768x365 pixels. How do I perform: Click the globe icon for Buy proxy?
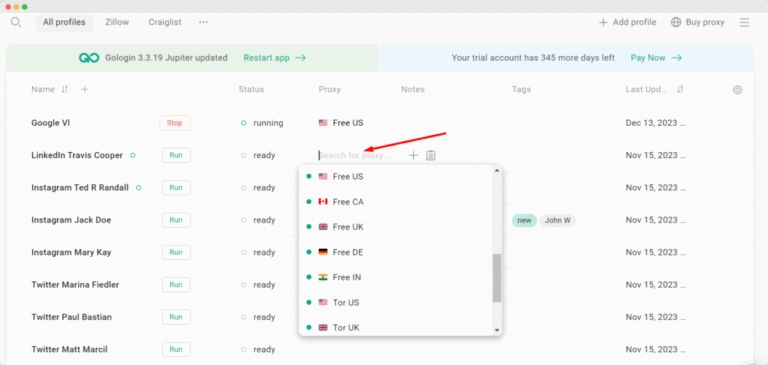tap(676, 23)
